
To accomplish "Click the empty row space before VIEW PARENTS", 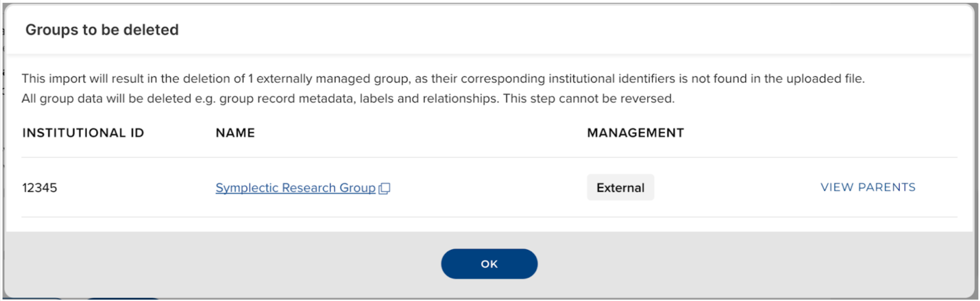I will (x=734, y=187).
